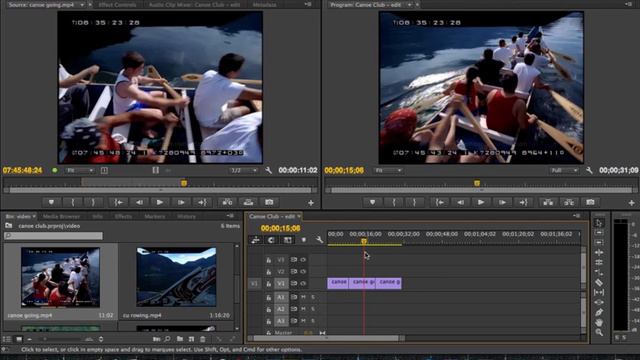The image size is (640, 360).
Task: Open Project panel flyout menu
Action: click(x=230, y=216)
